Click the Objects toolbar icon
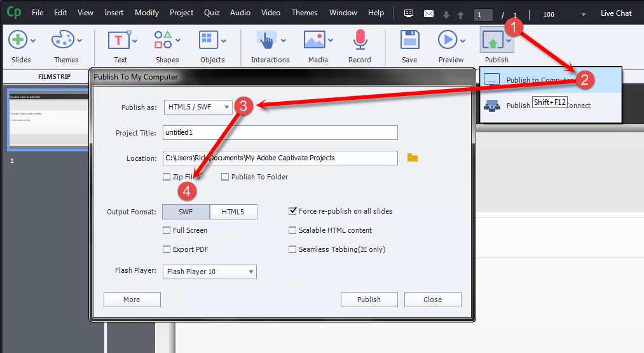 209,40
